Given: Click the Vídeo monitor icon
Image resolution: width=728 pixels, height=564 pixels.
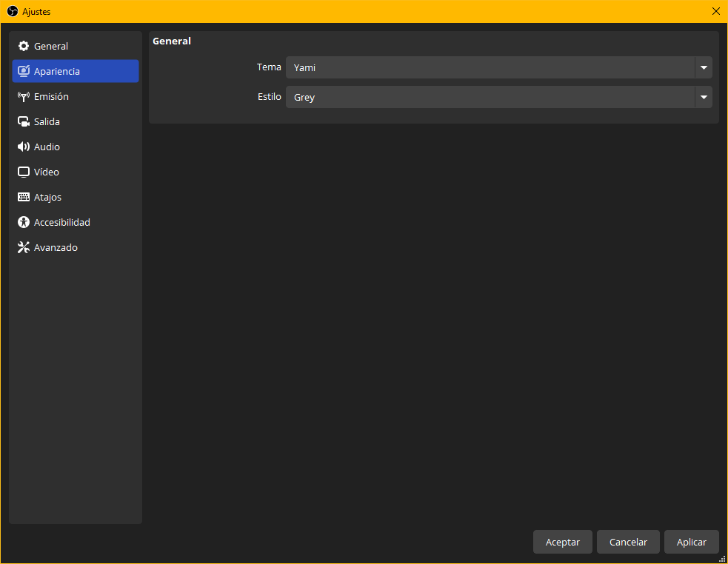Looking at the screenshot, I should point(23,172).
